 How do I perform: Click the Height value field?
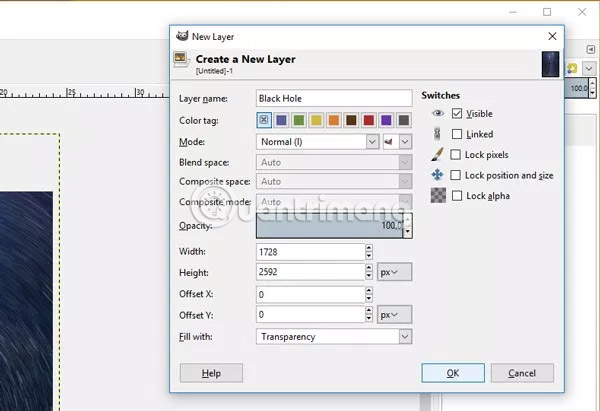pyautogui.click(x=310, y=272)
